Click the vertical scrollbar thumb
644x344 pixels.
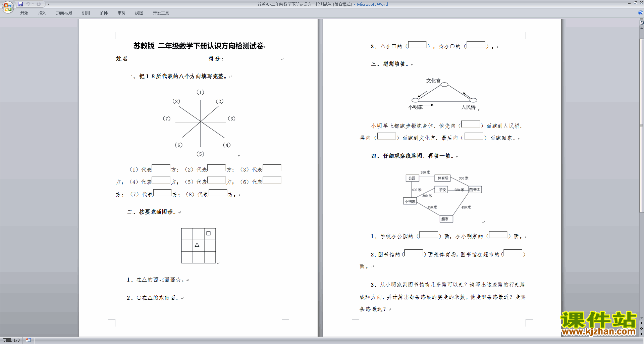[641, 126]
